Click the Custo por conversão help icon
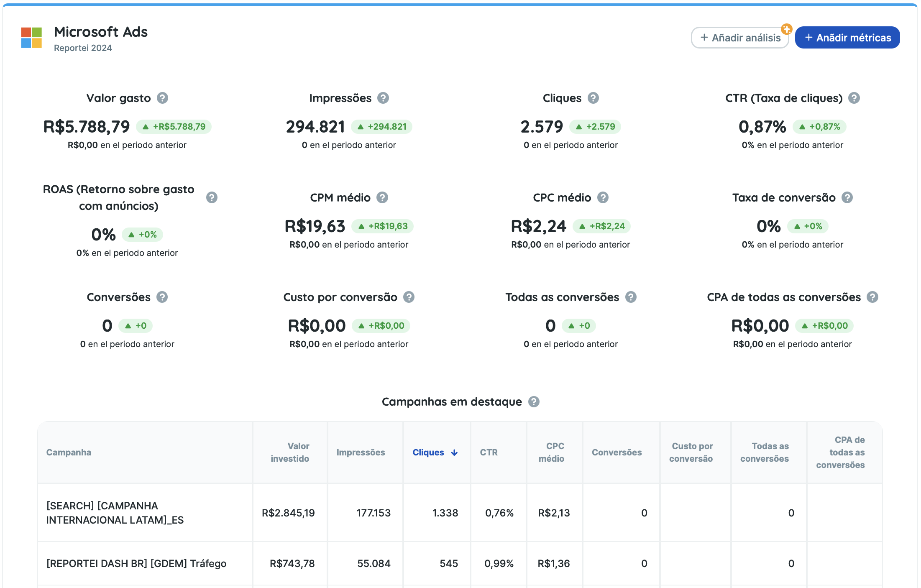 click(x=409, y=297)
